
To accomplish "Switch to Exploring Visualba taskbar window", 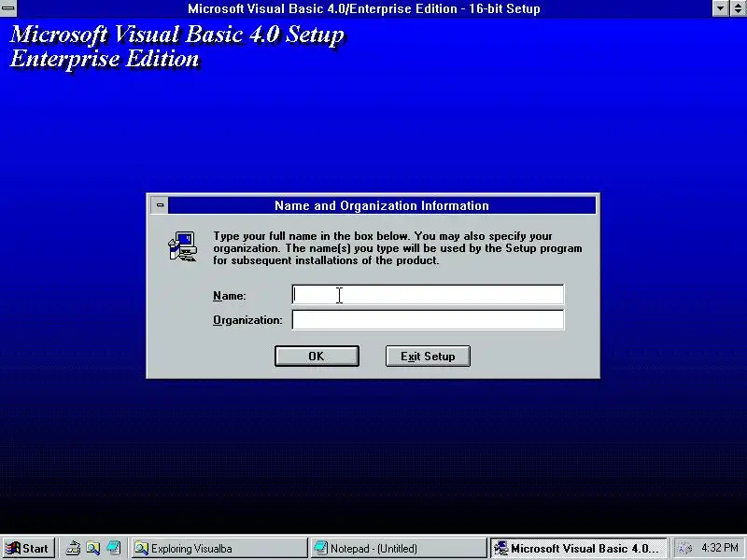I will click(219, 548).
